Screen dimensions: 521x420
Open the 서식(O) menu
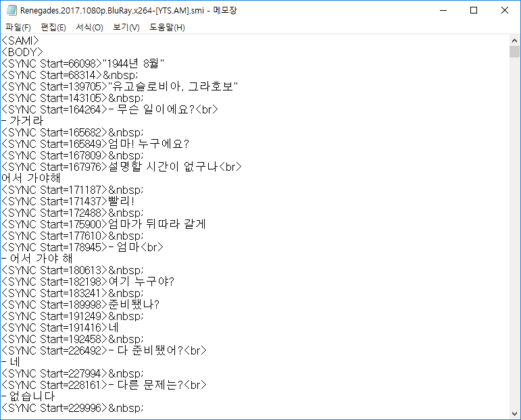(89, 27)
